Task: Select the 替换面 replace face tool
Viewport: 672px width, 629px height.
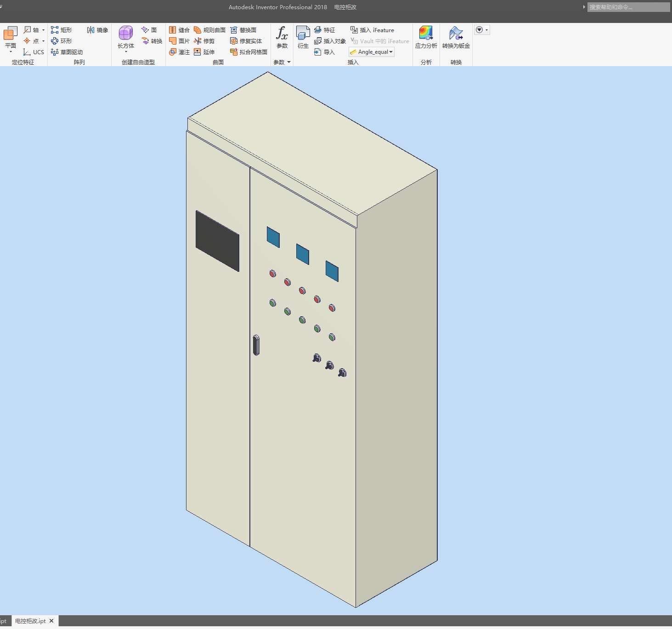Action: 243,30
